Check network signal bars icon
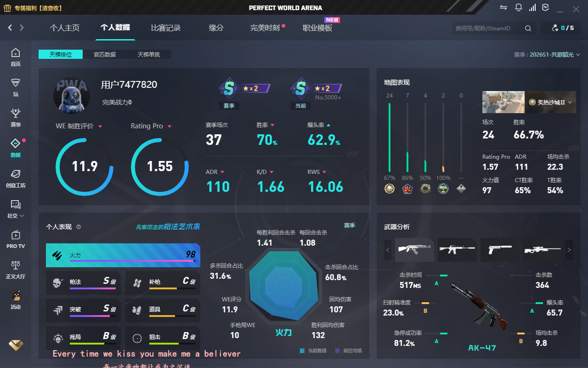Image resolution: width=588 pixels, height=368 pixels. click(x=532, y=7)
